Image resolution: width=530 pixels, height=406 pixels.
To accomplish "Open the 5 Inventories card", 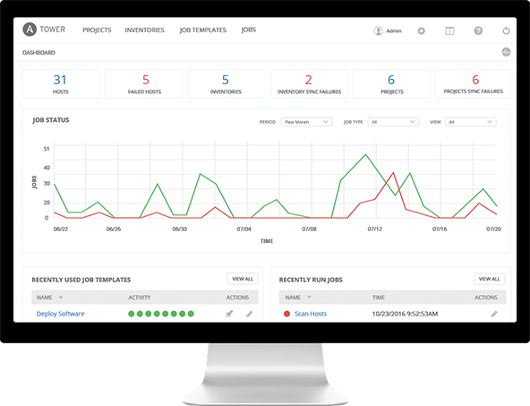I will tap(226, 83).
